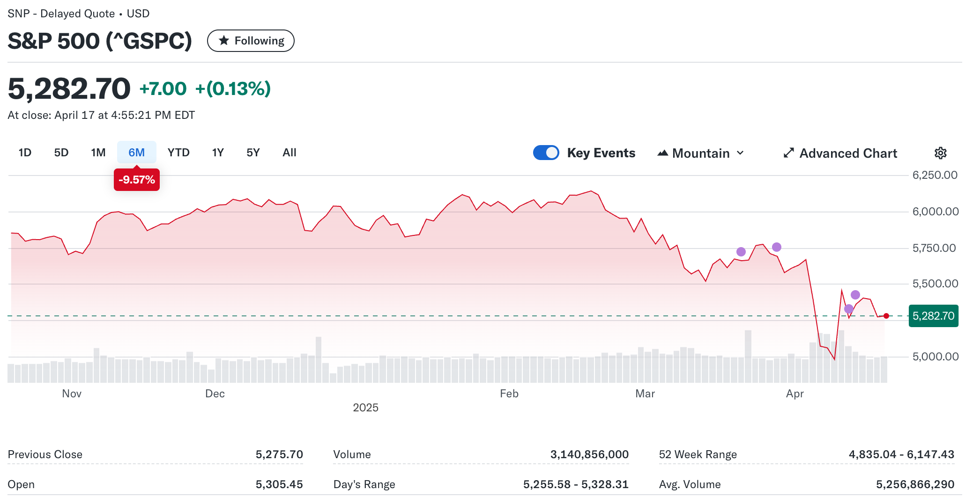Click the Avg. Volume label

coord(690,484)
